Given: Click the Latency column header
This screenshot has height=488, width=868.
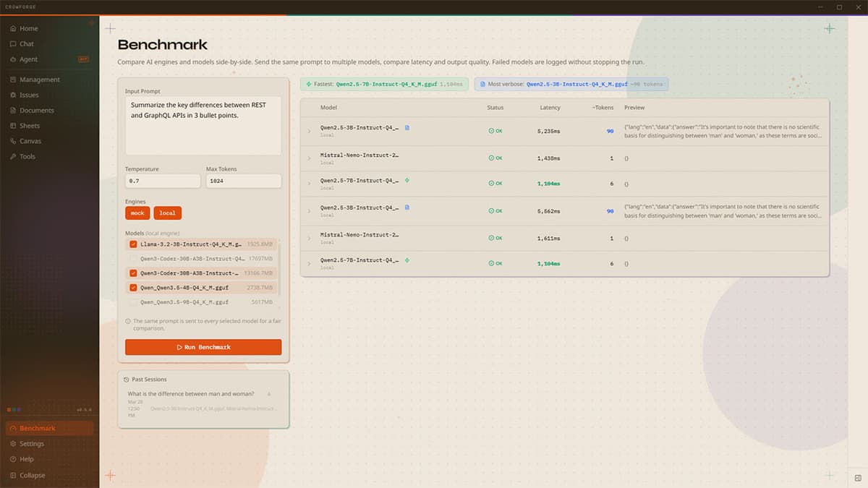Looking at the screenshot, I should click(550, 108).
